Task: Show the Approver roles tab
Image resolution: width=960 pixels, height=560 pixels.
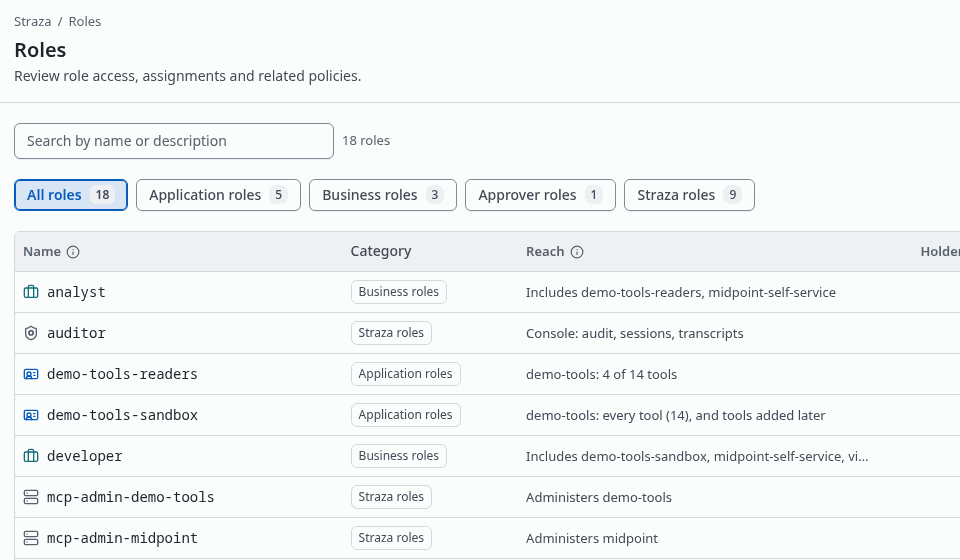Action: pos(540,195)
